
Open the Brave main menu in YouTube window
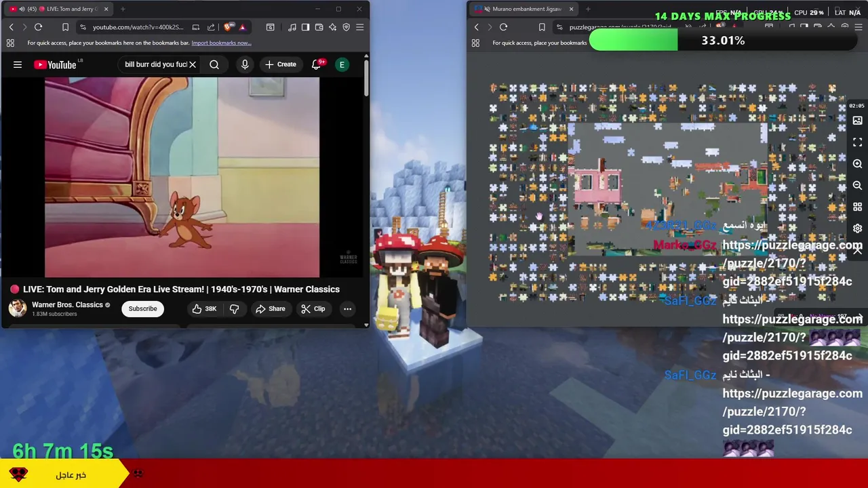point(359,27)
